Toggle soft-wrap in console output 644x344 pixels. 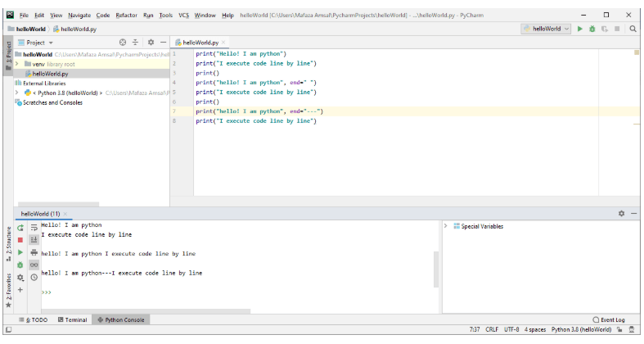34,227
